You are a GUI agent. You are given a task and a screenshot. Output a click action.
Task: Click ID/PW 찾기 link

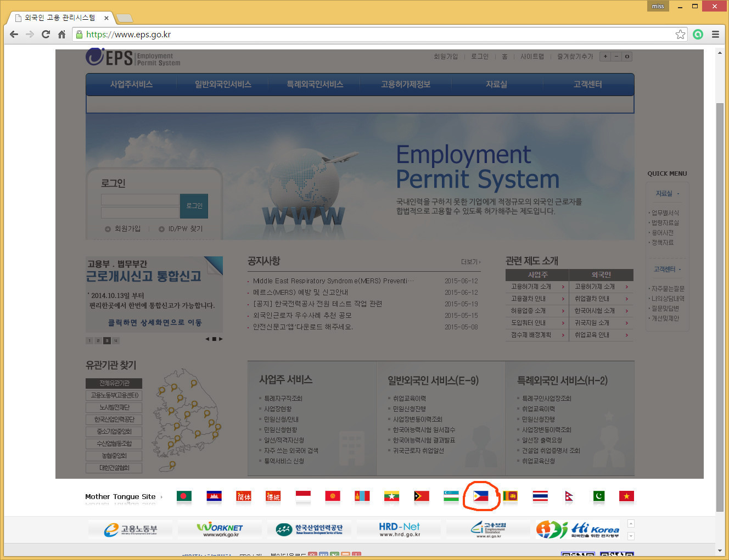click(185, 228)
